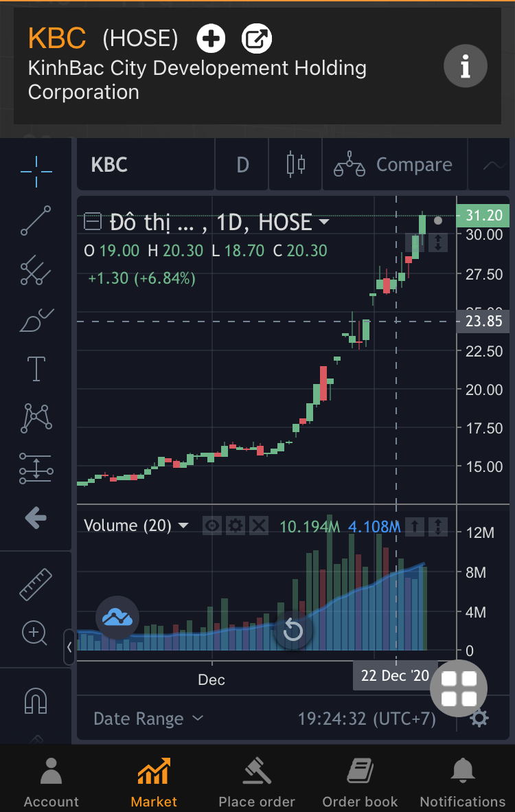Click the close value C 20.30
The height and width of the screenshot is (812, 515).
pyautogui.click(x=300, y=251)
